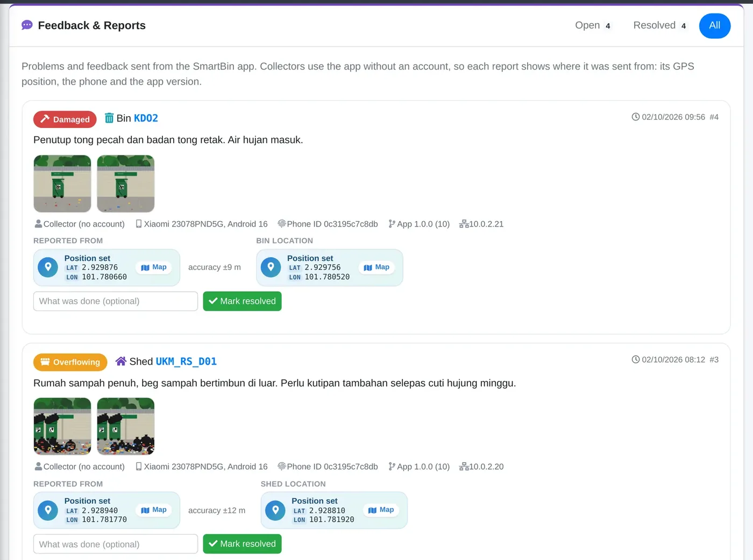Click the network IP icon beside 10.0.2.20
Screen dimensions: 753x560
(x=464, y=466)
